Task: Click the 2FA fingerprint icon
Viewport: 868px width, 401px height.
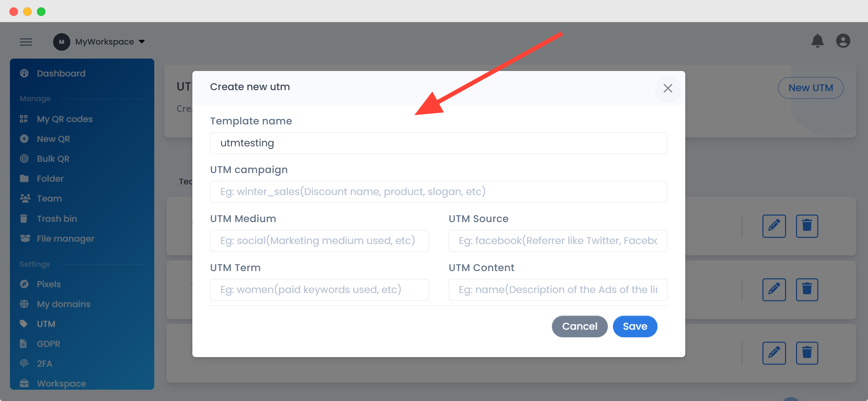Action: (x=24, y=364)
